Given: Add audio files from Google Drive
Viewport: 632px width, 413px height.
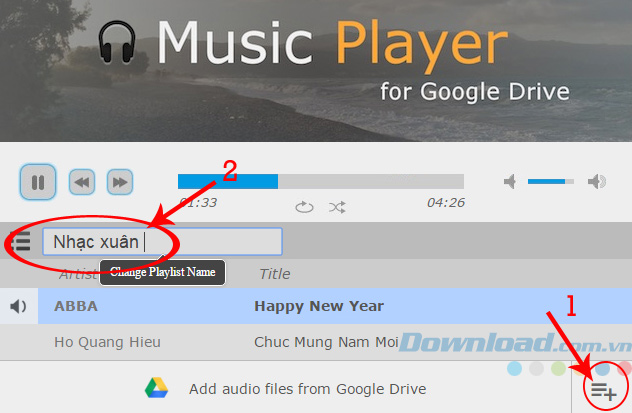Looking at the screenshot, I should [x=308, y=389].
